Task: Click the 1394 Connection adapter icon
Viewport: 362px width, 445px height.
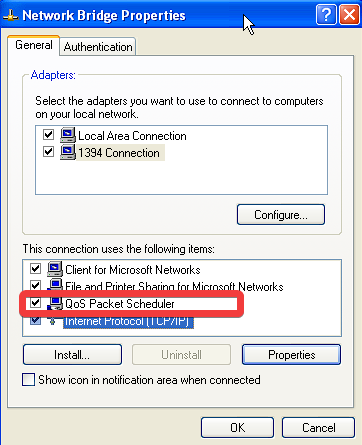Action: pos(68,152)
